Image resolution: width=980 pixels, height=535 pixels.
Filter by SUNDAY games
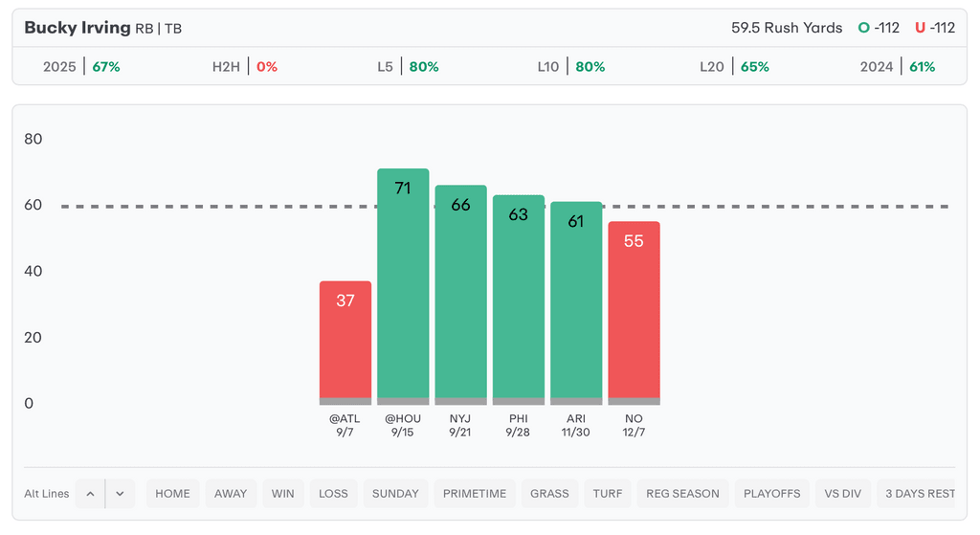tap(395, 494)
